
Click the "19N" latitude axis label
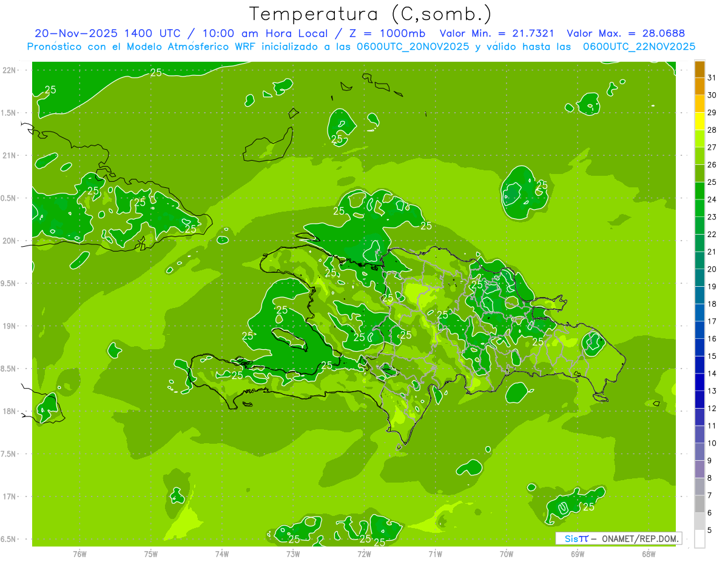click(10, 326)
